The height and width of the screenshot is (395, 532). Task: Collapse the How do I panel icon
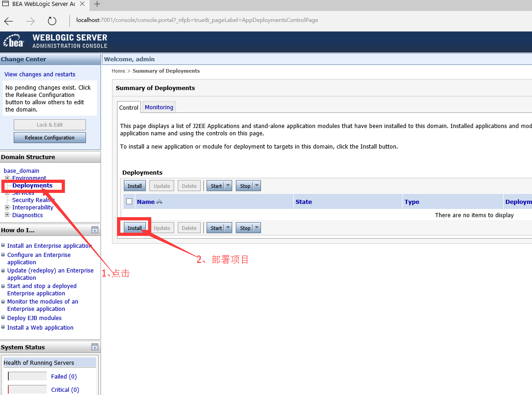pos(95,230)
